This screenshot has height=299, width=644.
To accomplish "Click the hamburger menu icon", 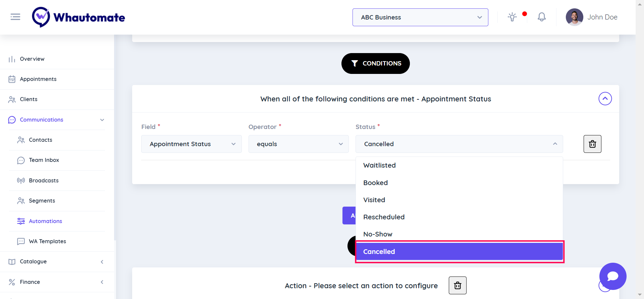I will click(x=15, y=17).
